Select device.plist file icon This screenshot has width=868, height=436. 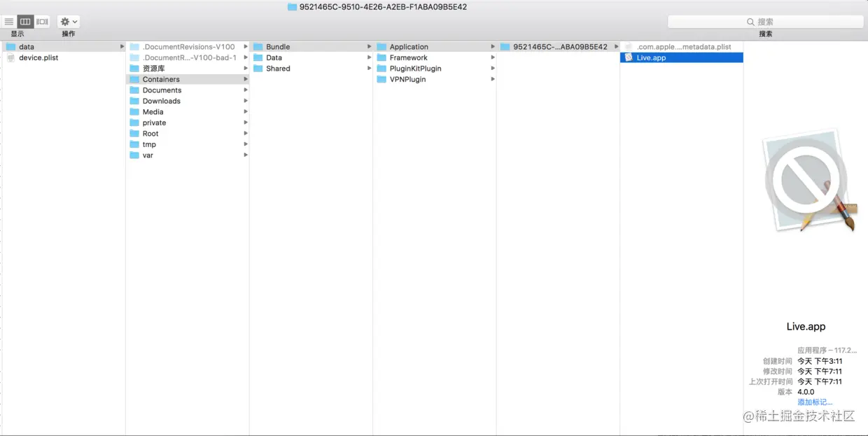[x=10, y=58]
